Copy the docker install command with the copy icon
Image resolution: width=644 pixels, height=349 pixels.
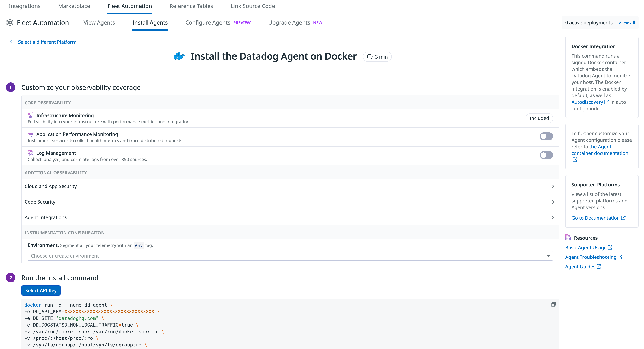pos(553,304)
